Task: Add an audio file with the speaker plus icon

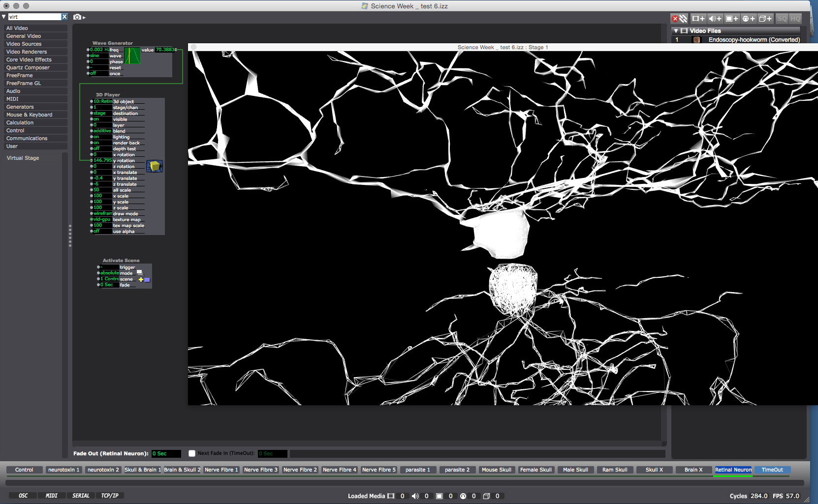Action: tap(715, 19)
